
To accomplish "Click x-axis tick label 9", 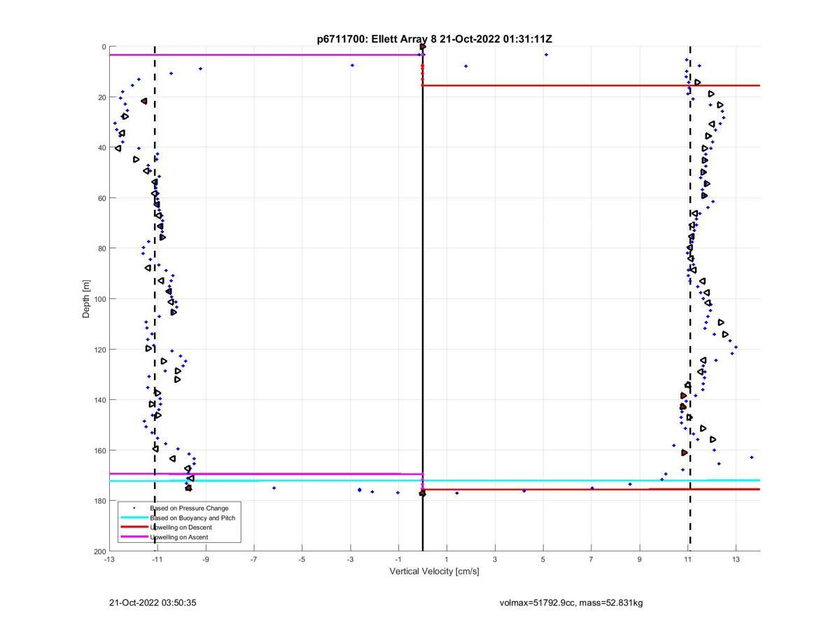I will point(640,559).
